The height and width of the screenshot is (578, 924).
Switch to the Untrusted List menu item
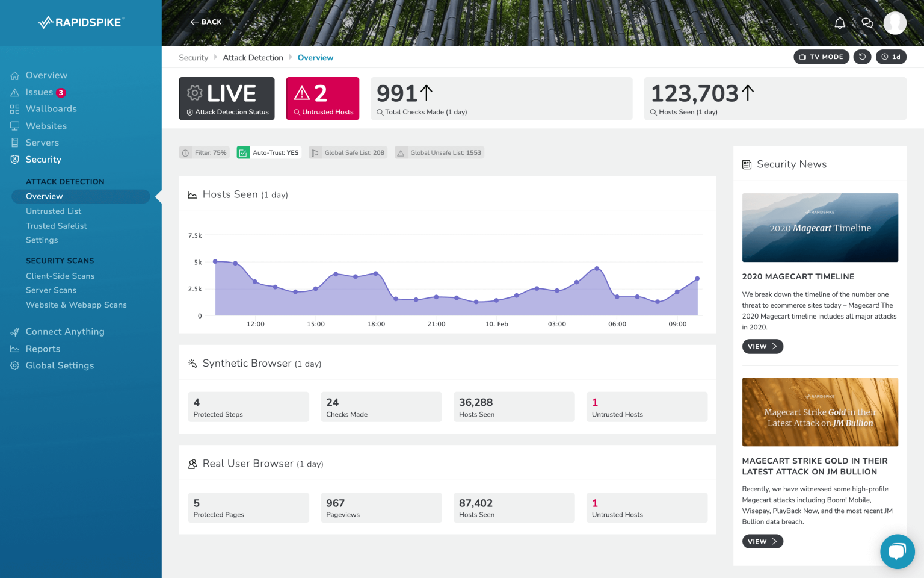pos(54,211)
